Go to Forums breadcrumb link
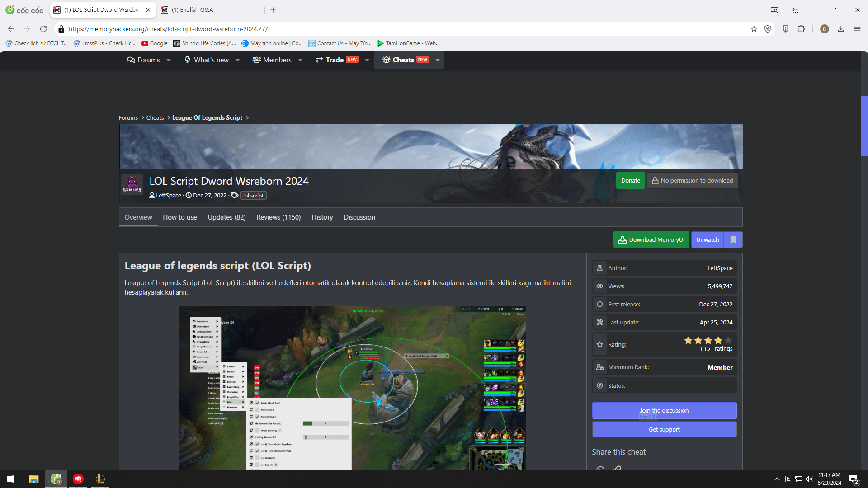The image size is (868, 488). click(x=128, y=118)
